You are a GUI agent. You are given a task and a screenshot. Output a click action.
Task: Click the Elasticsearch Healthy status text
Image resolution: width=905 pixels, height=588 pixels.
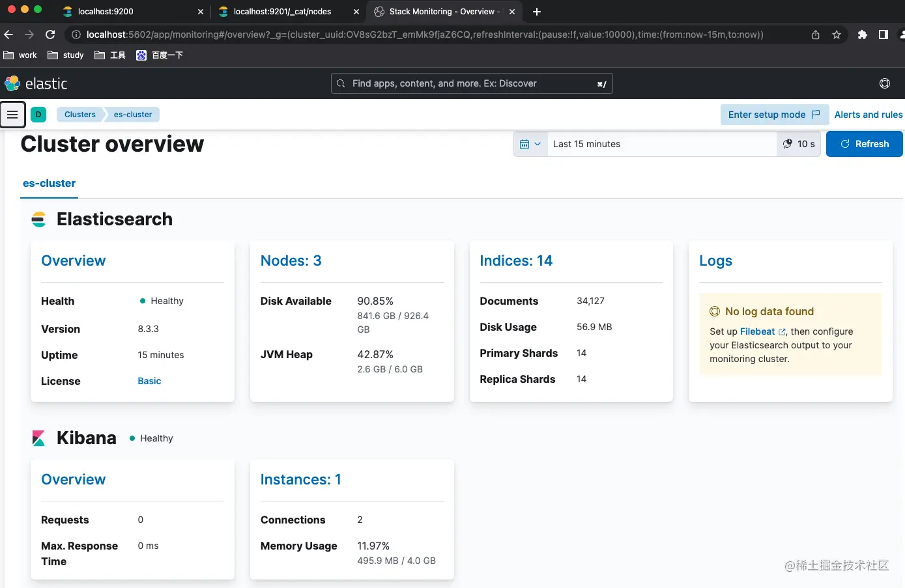[167, 301]
